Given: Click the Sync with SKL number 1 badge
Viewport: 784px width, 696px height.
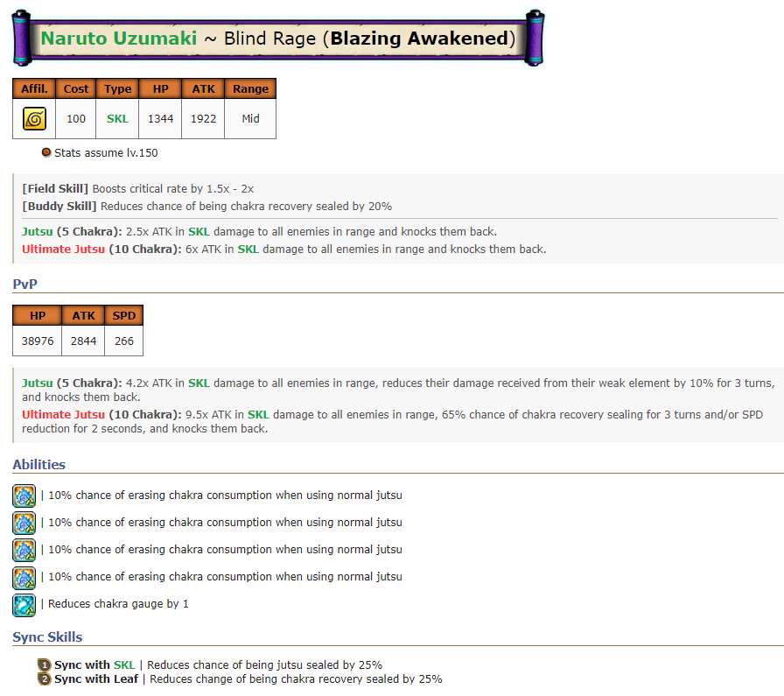Looking at the screenshot, I should [x=45, y=665].
